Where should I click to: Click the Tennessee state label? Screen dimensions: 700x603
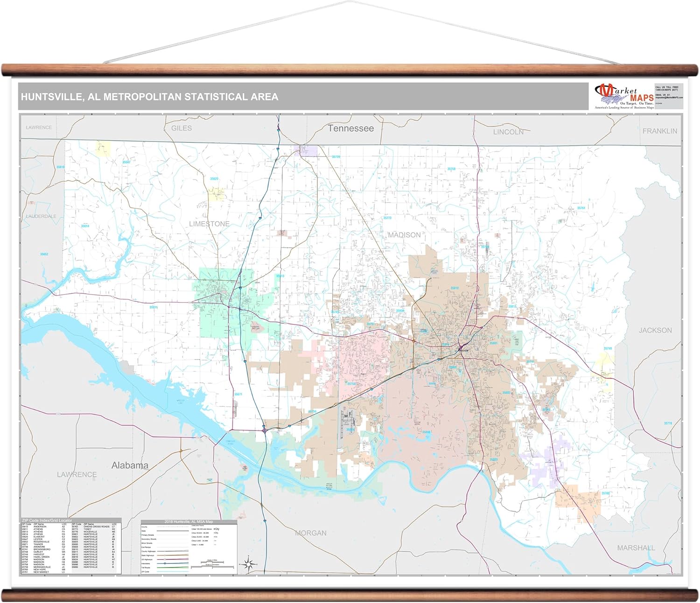pos(350,128)
